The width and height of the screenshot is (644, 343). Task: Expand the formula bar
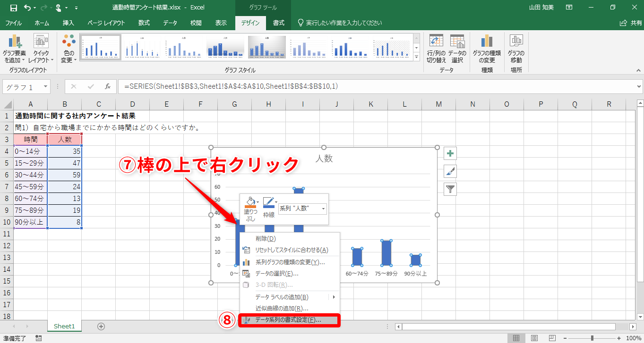[x=639, y=86]
